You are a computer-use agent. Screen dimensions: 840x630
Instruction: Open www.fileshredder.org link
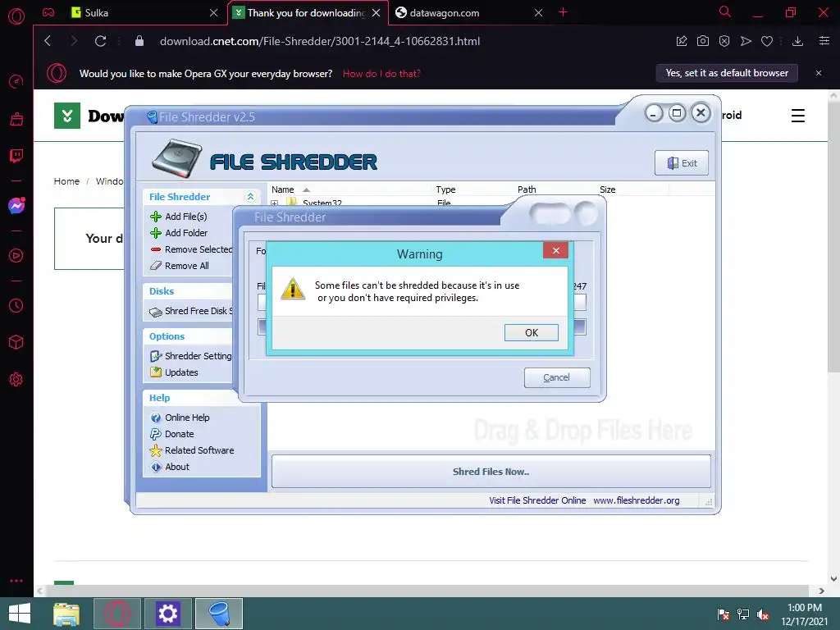[x=636, y=500]
